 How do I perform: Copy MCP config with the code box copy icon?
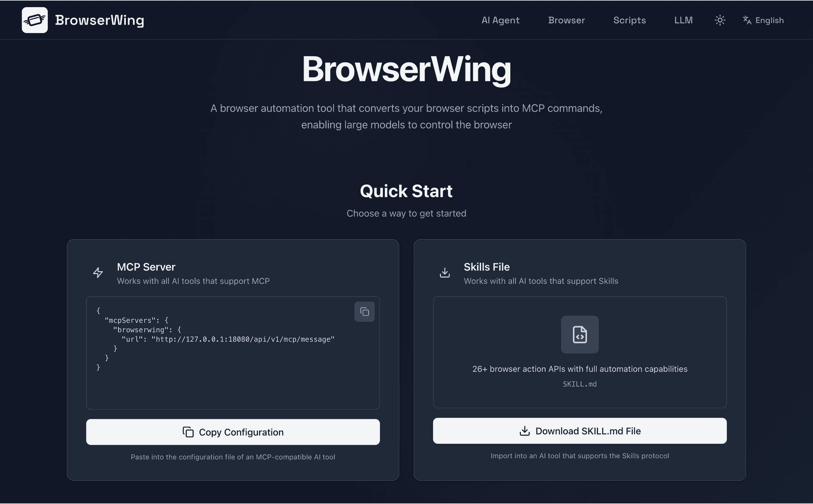pyautogui.click(x=364, y=312)
